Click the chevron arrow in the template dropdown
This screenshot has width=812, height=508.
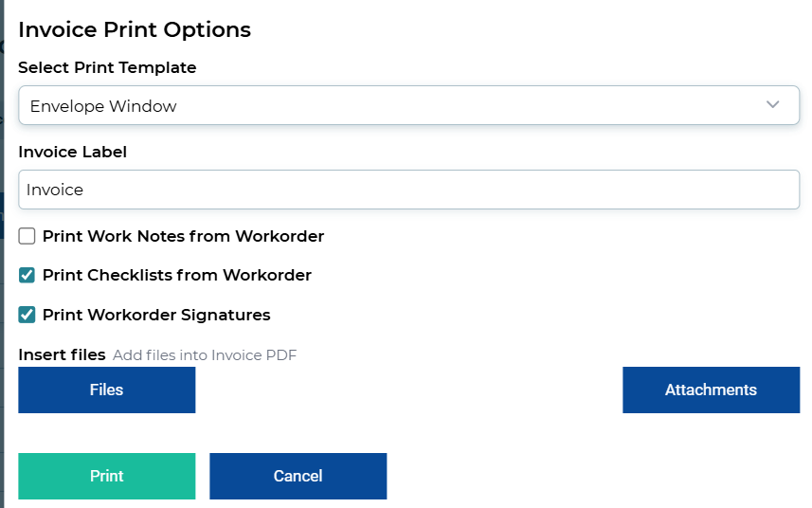[773, 105]
